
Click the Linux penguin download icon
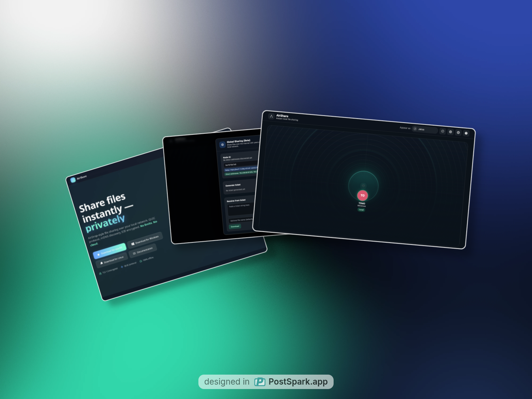coord(102,263)
